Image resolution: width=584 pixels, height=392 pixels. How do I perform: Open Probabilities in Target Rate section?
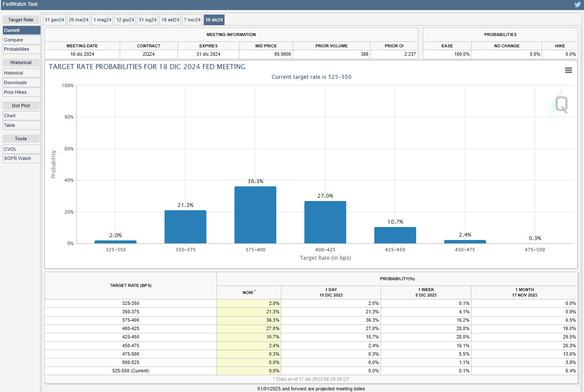tap(21, 49)
